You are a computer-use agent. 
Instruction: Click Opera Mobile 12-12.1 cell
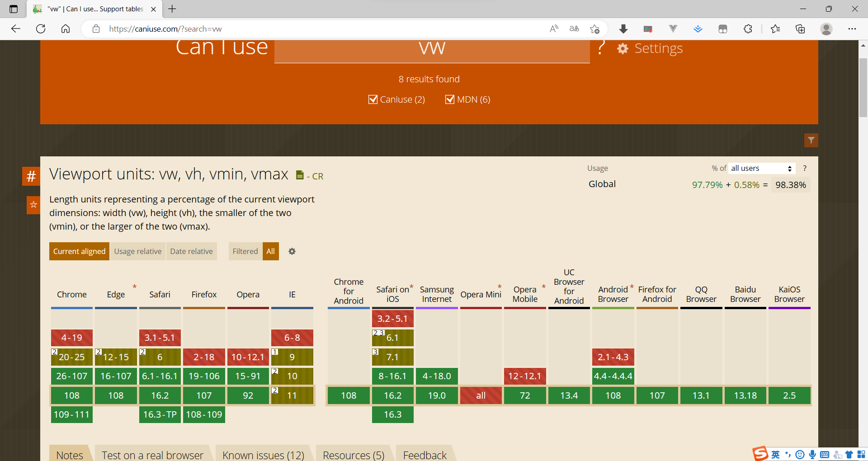pyautogui.click(x=525, y=376)
